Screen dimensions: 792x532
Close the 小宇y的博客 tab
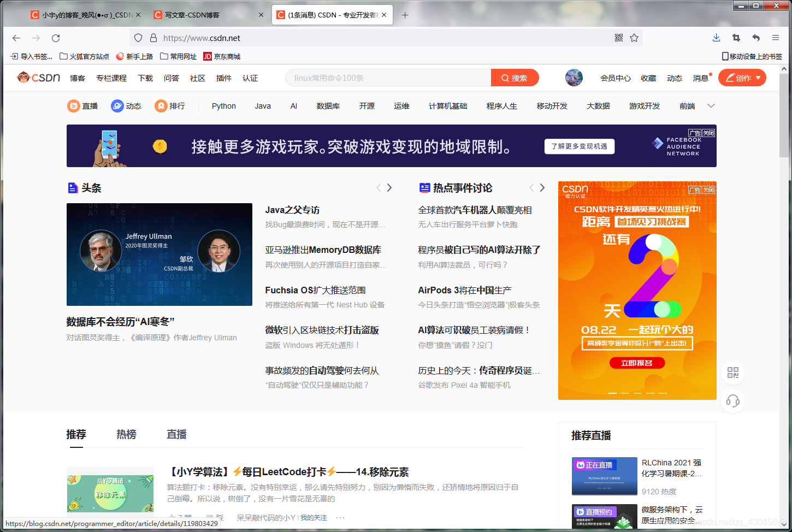pos(138,15)
